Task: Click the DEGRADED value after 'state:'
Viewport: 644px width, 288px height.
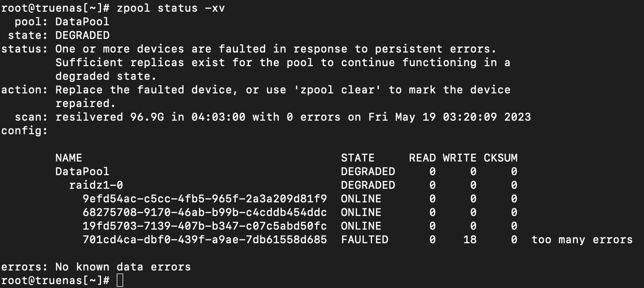Action: click(x=83, y=36)
